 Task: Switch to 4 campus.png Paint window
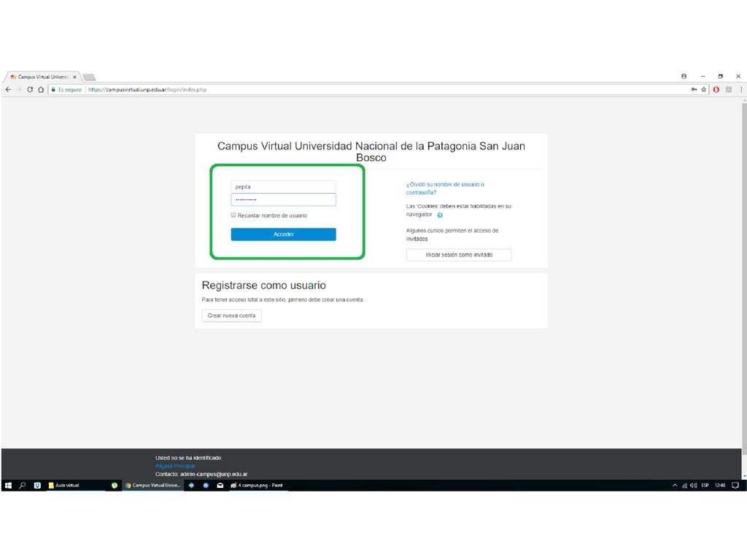click(258, 485)
